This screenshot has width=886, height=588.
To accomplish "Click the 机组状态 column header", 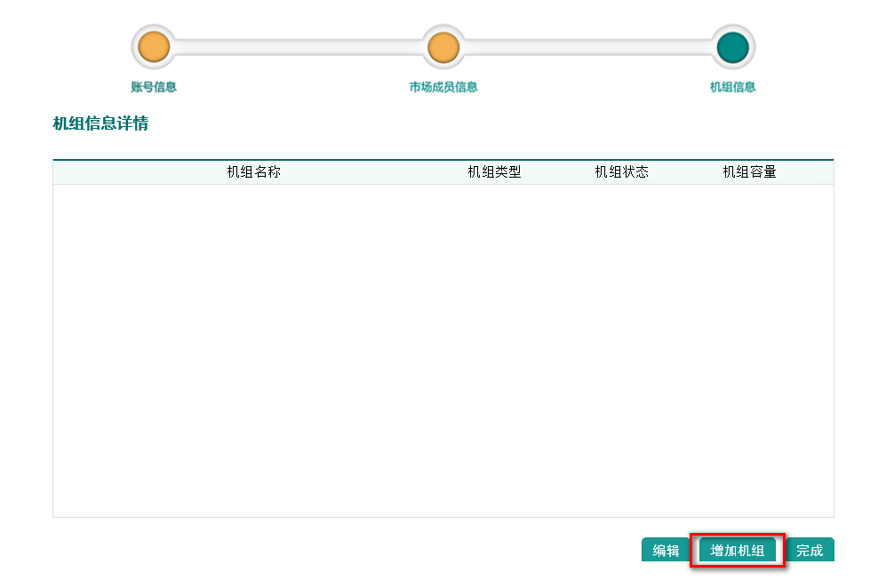I will pos(621,172).
